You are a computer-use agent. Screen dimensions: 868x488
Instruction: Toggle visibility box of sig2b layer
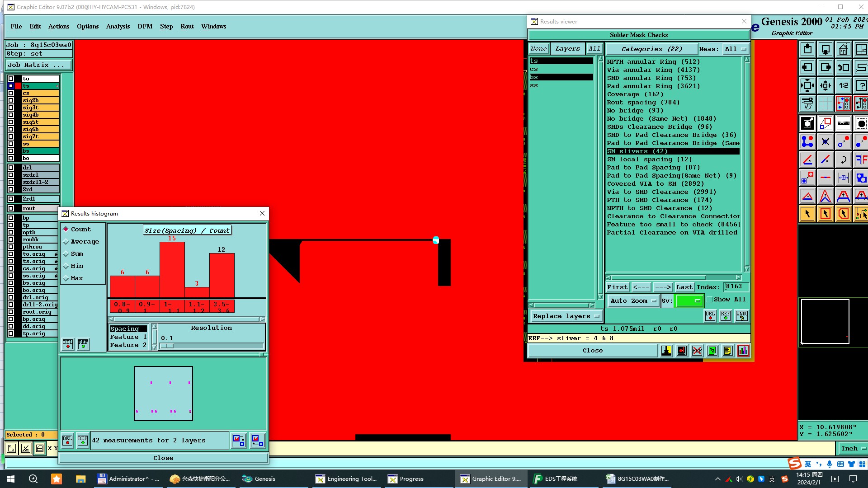[11, 100]
